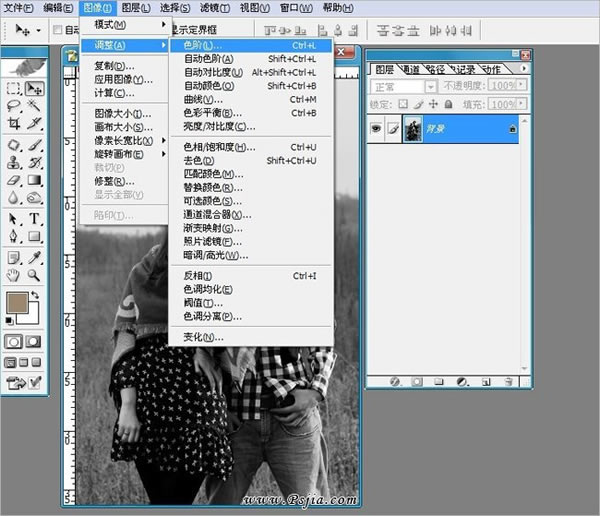Select the Background layer thumbnail
Viewport: 600px width, 516px height.
(413, 129)
